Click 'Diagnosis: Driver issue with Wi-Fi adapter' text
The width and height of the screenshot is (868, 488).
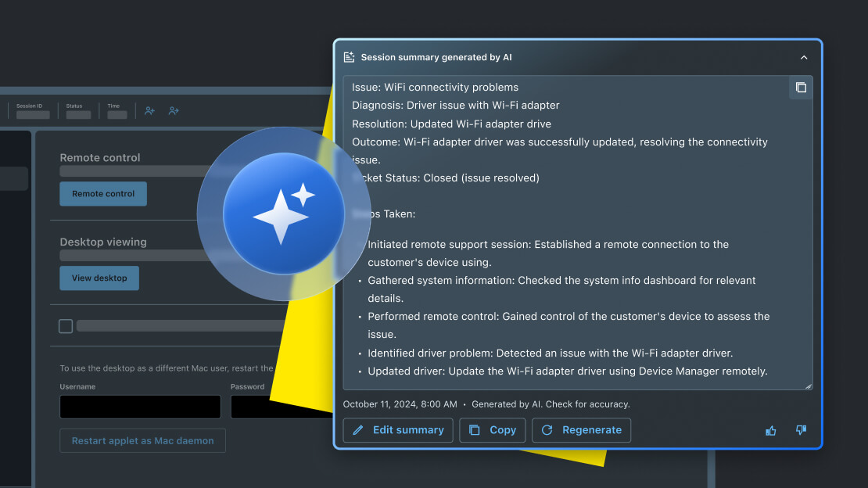click(456, 106)
